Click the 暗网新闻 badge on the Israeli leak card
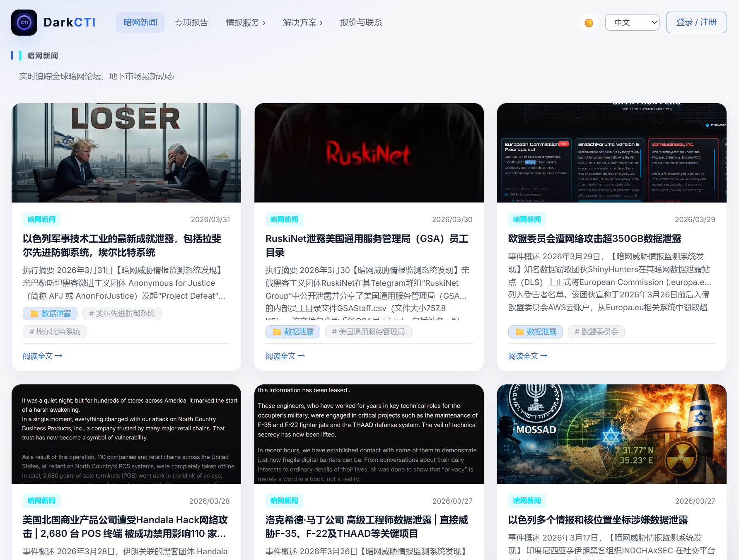 click(41, 220)
